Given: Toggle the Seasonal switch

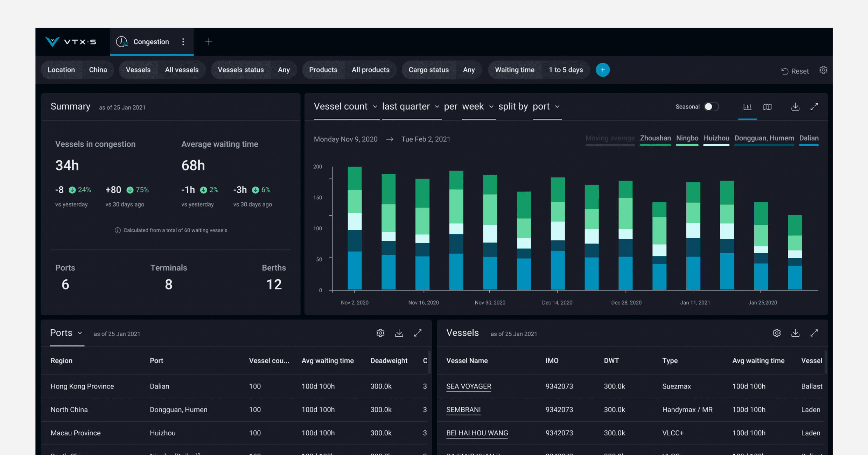Looking at the screenshot, I should (711, 107).
